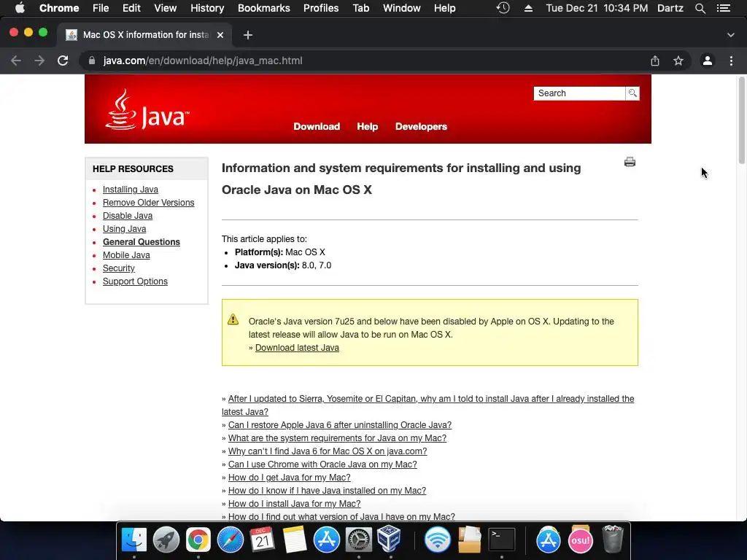Open the Mobile Java sidebar link
The height and width of the screenshot is (560, 747).
point(126,255)
